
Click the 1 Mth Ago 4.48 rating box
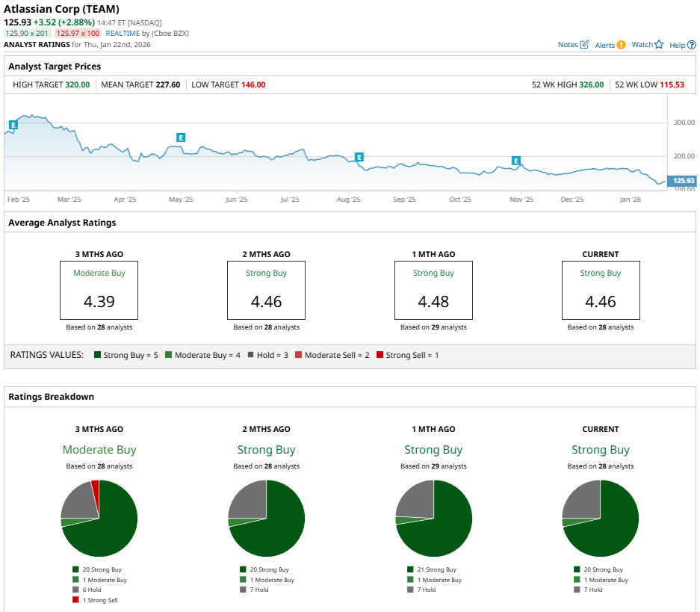tap(433, 291)
